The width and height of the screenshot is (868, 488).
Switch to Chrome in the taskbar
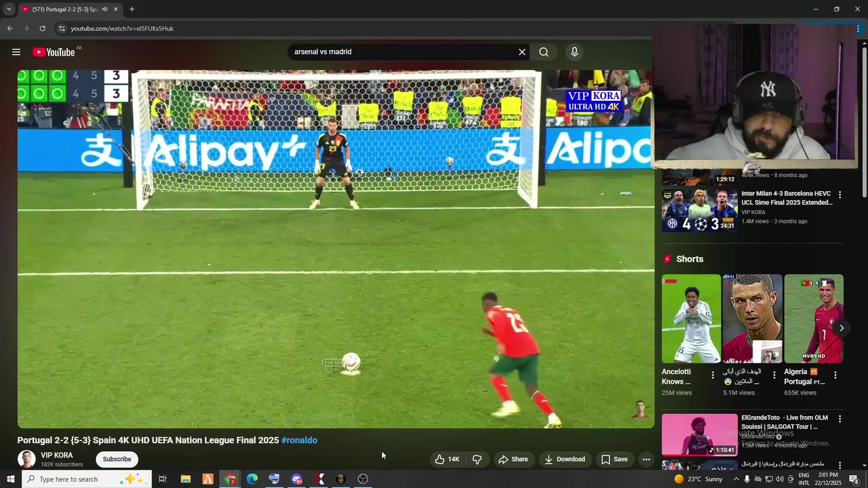tap(231, 479)
